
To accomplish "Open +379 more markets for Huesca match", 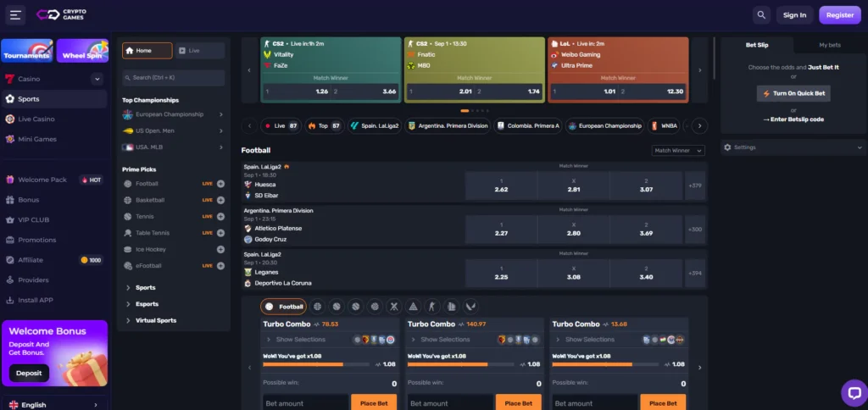I will click(x=695, y=186).
